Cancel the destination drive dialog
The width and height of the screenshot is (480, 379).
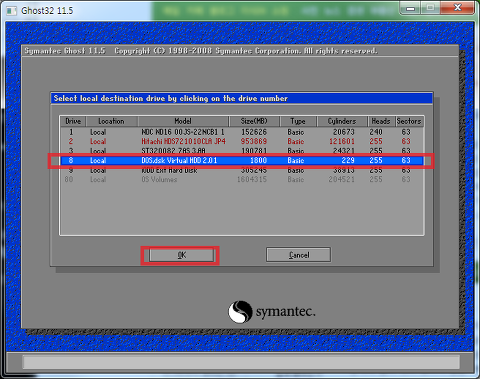click(x=299, y=255)
